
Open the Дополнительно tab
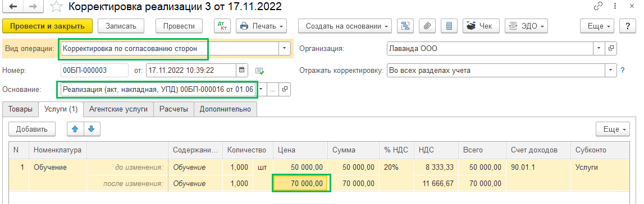click(225, 109)
